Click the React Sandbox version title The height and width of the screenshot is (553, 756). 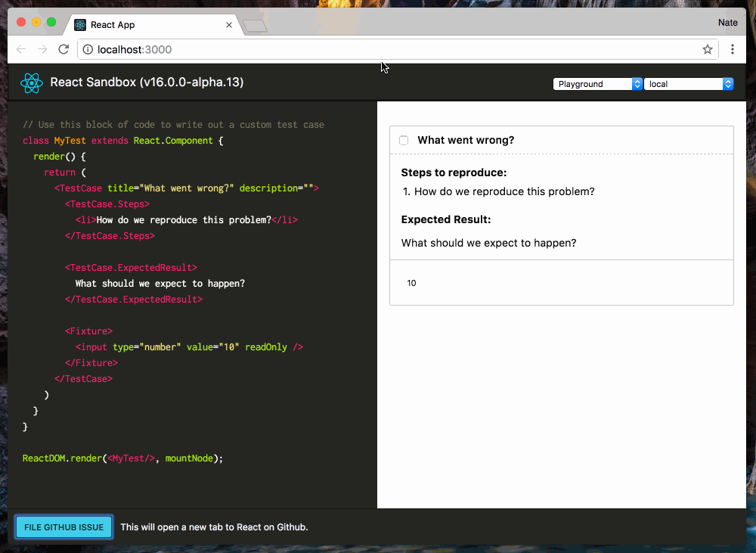[x=147, y=82]
